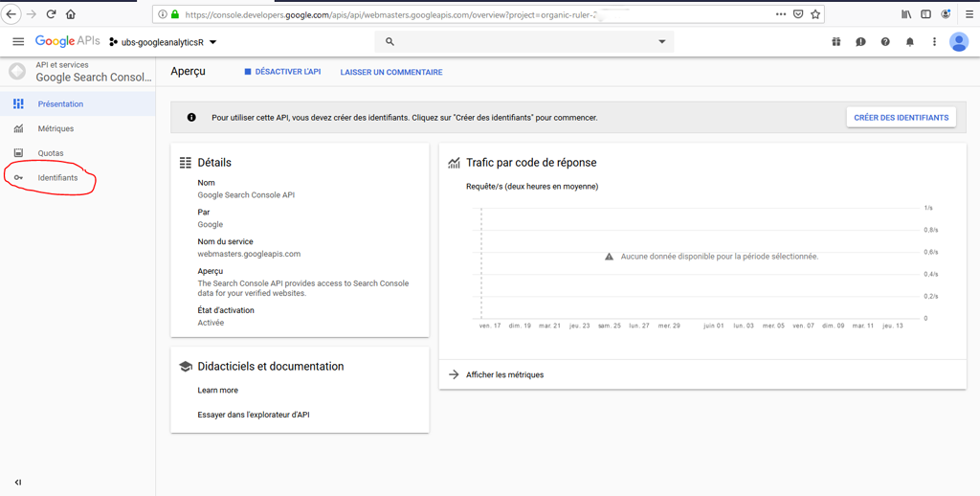Open the header three-dot settings menu

[934, 42]
